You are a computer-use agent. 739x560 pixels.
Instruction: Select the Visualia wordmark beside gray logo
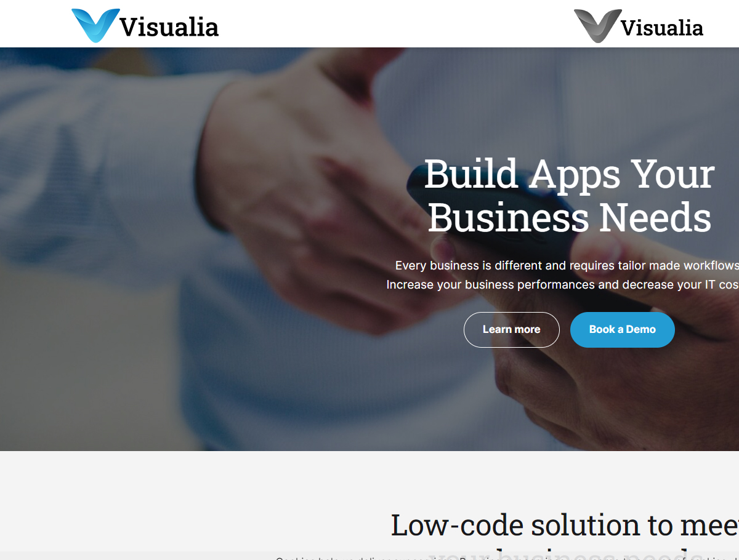(662, 27)
